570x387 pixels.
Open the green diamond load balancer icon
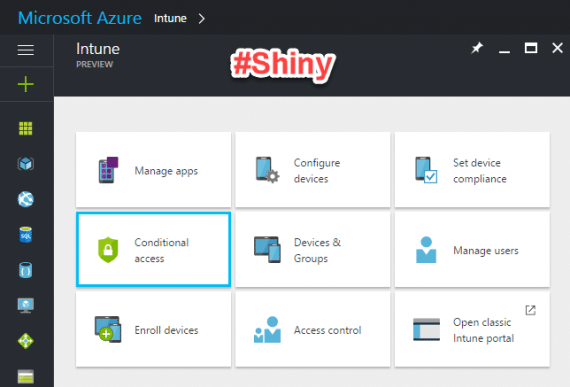pyautogui.click(x=25, y=341)
